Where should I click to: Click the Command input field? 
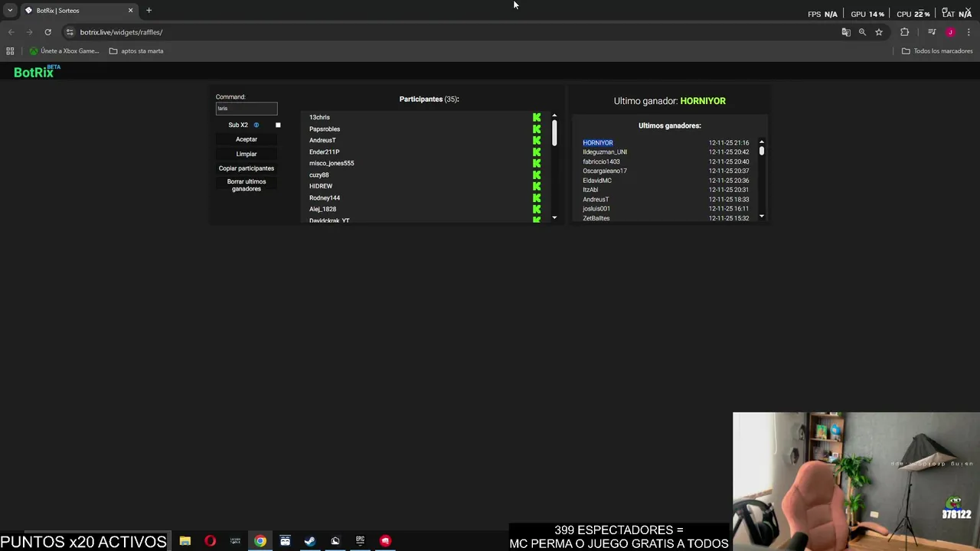[247, 109]
